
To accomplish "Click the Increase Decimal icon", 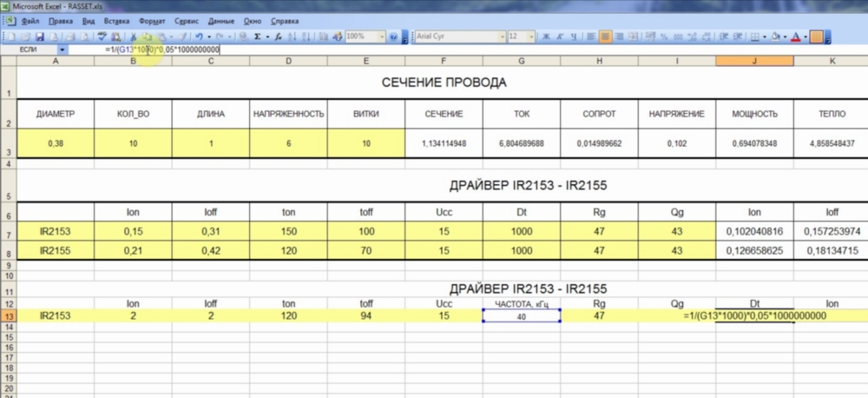I will (692, 36).
